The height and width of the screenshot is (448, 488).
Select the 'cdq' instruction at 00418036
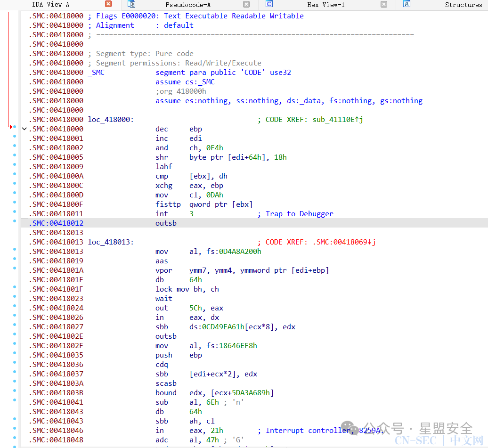(x=162, y=364)
